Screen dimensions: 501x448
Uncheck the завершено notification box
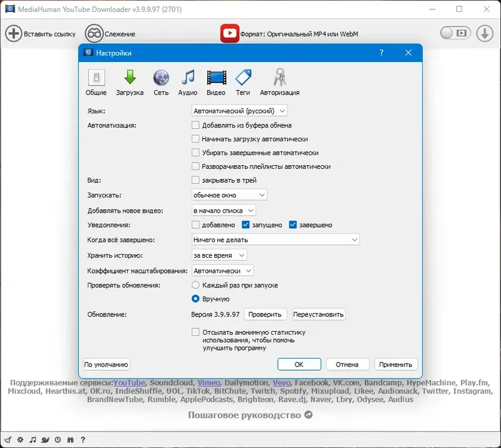[292, 225]
